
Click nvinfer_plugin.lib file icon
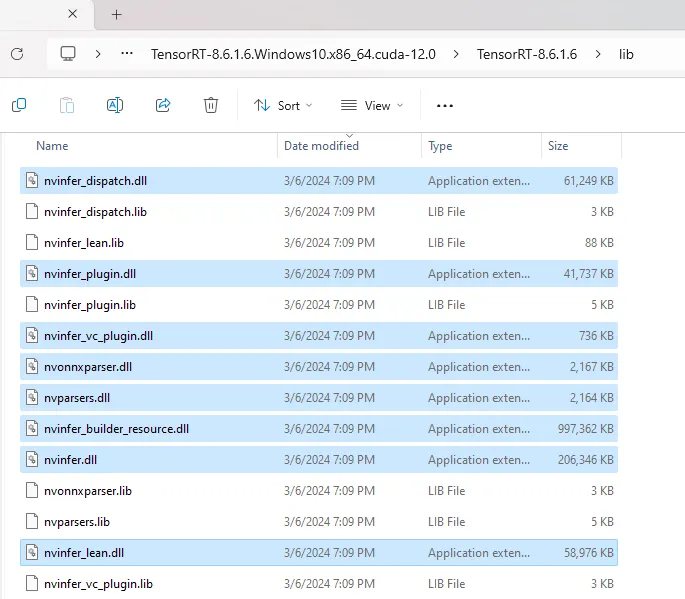[32, 305]
